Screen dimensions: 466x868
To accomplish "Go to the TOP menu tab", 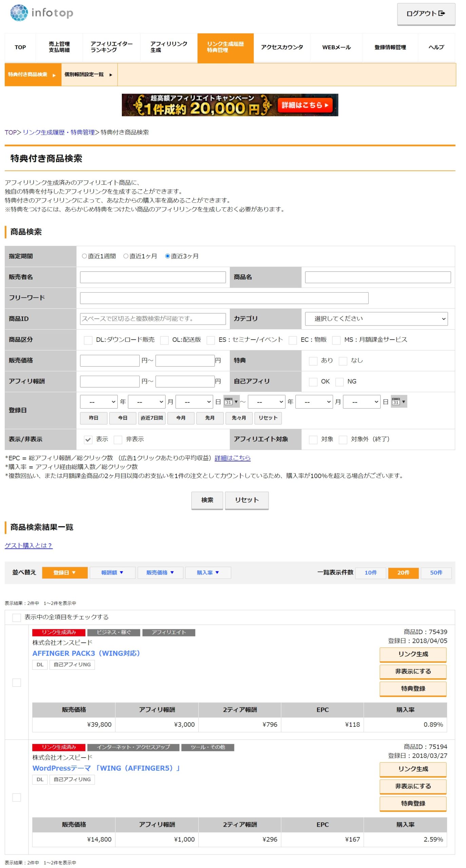I will click(x=20, y=48).
